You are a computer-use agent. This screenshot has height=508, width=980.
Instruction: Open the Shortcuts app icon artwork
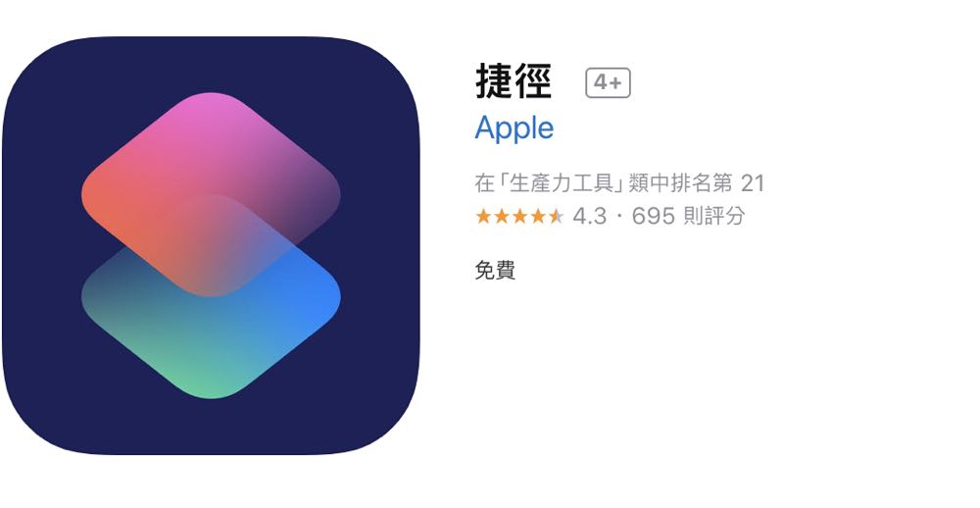211,245
